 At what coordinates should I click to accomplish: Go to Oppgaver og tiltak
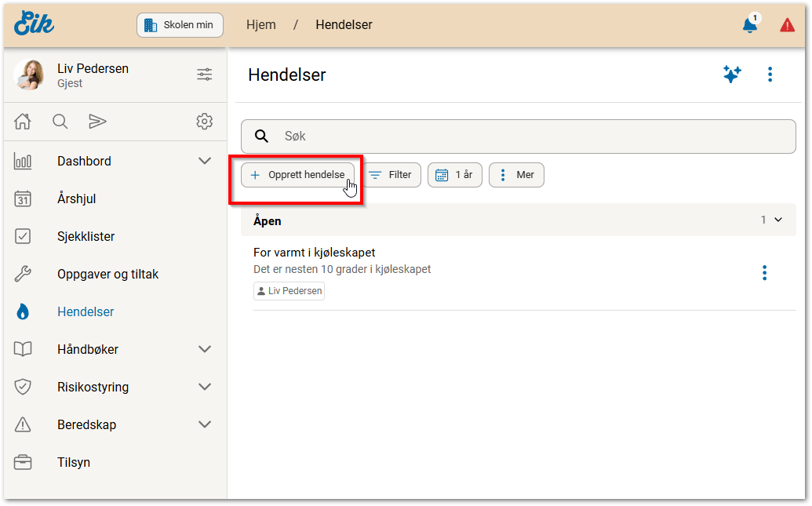(107, 274)
